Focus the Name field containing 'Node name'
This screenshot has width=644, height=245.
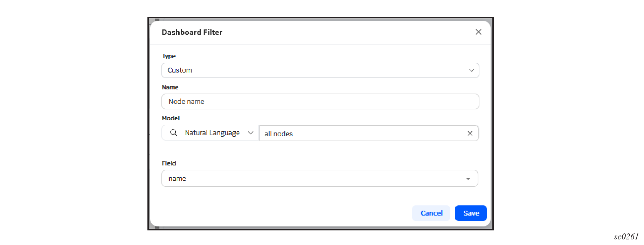point(320,101)
